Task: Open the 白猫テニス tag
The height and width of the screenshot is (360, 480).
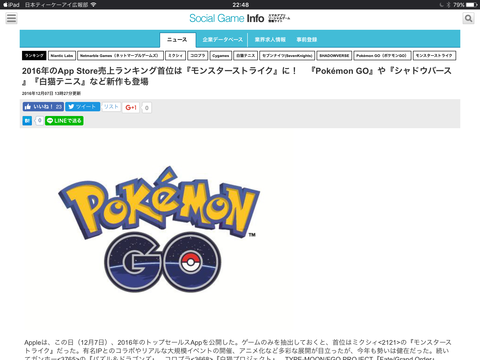Action: (x=245, y=56)
